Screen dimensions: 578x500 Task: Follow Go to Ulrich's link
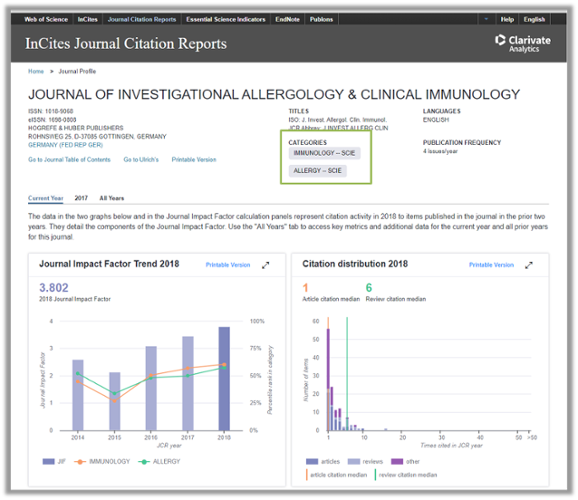point(141,160)
